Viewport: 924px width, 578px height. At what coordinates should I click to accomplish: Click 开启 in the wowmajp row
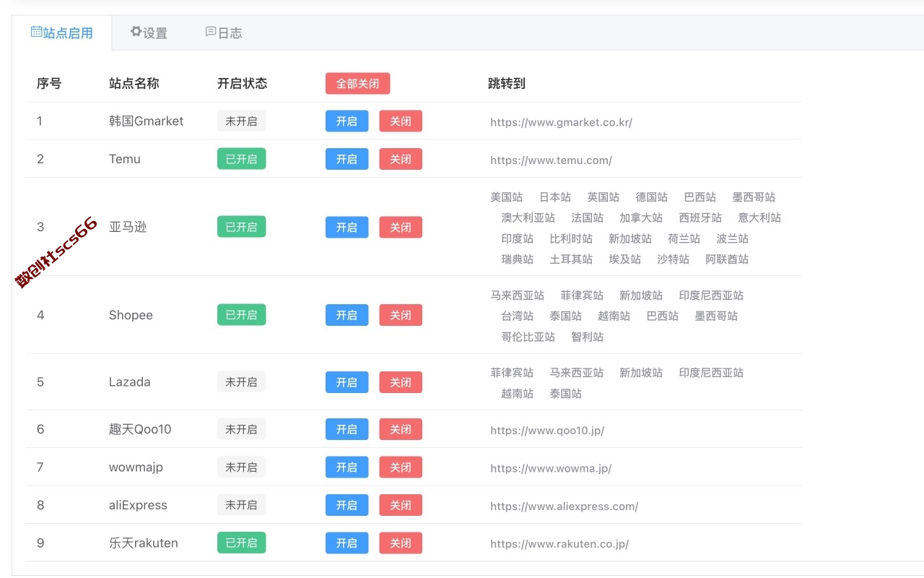347,467
